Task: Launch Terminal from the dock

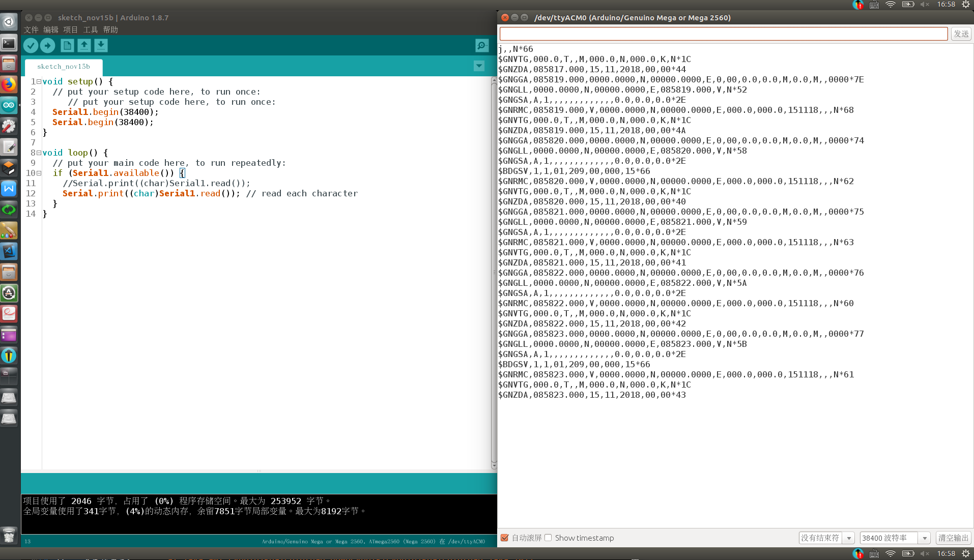Action: pyautogui.click(x=9, y=43)
